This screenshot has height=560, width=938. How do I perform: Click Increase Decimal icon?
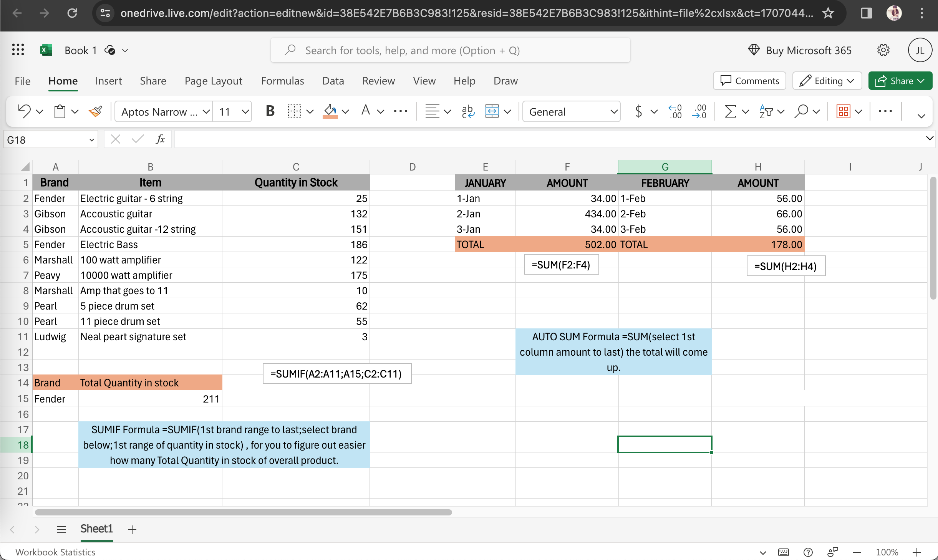[x=675, y=111]
